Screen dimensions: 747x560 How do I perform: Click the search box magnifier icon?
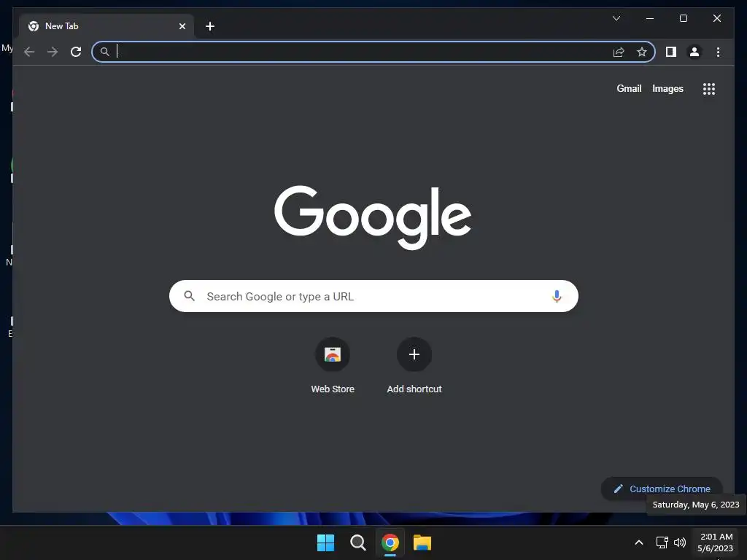(190, 296)
